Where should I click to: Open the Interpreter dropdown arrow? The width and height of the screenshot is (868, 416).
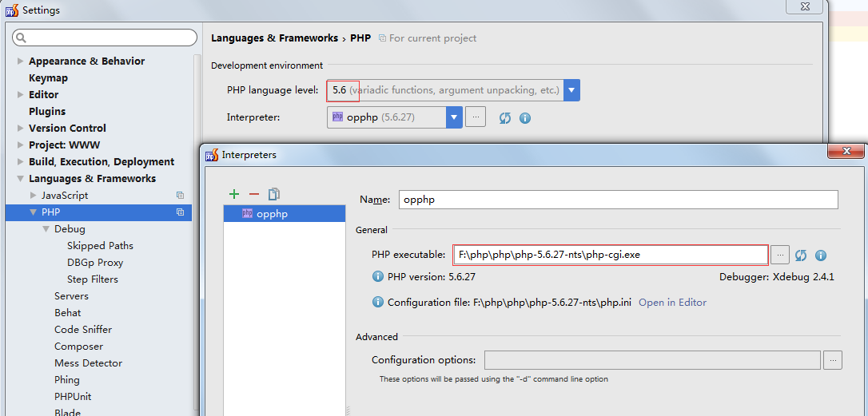454,117
